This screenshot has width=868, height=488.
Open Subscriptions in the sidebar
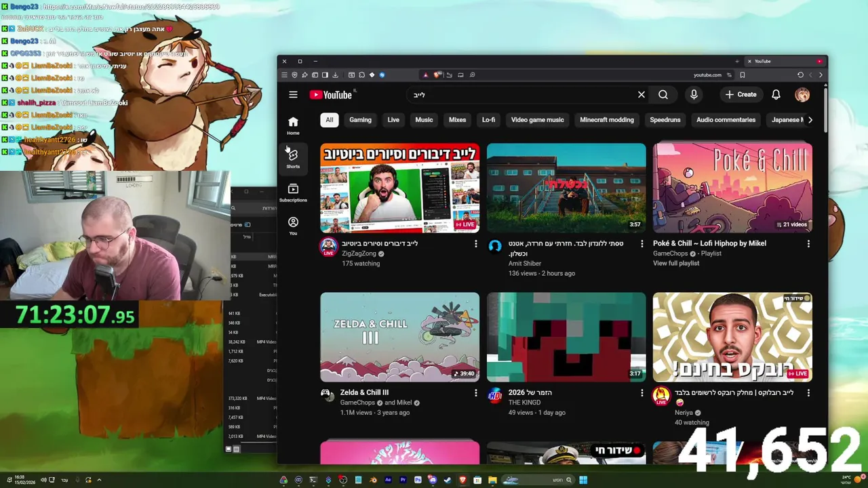[x=293, y=192]
